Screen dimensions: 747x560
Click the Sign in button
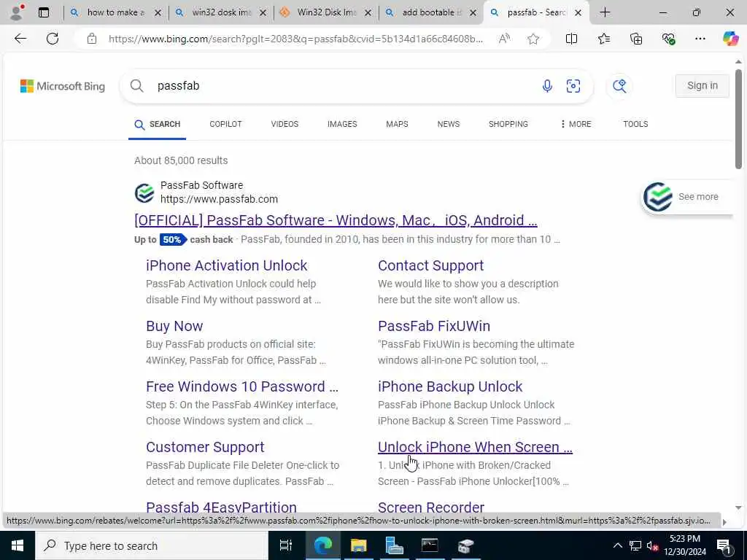(x=703, y=86)
